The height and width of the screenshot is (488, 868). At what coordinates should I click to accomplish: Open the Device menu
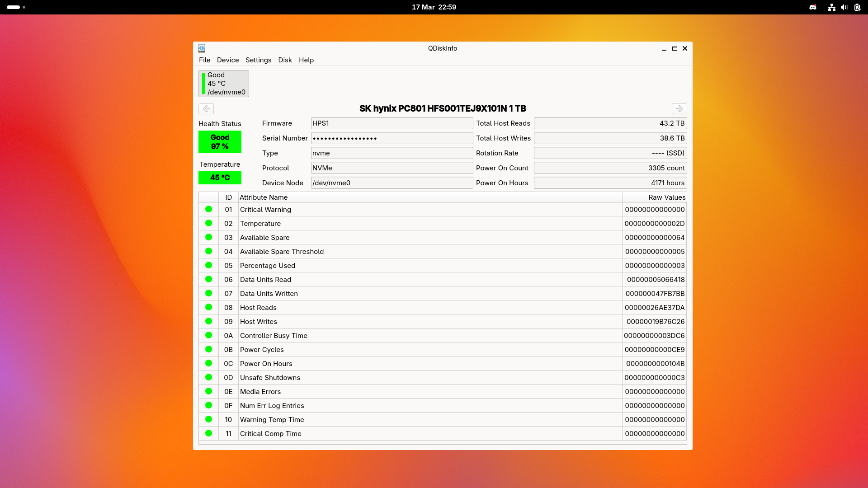click(x=228, y=60)
